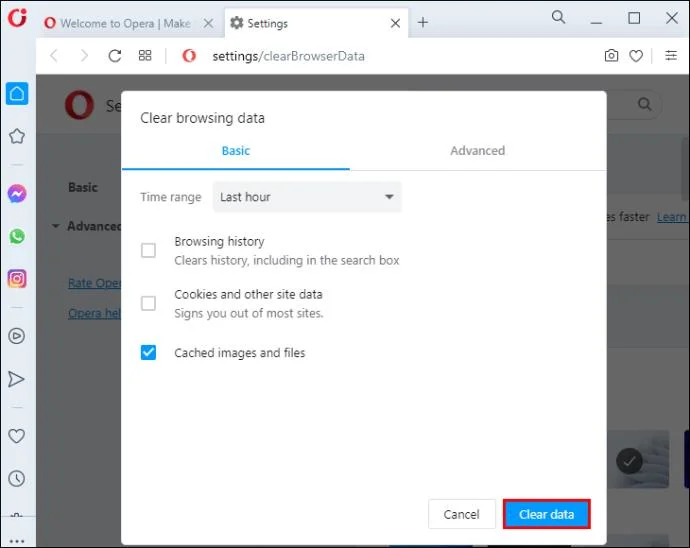Screen dimensions: 690x548
Task: Open Messenger in the sidebar
Action: (x=17, y=194)
